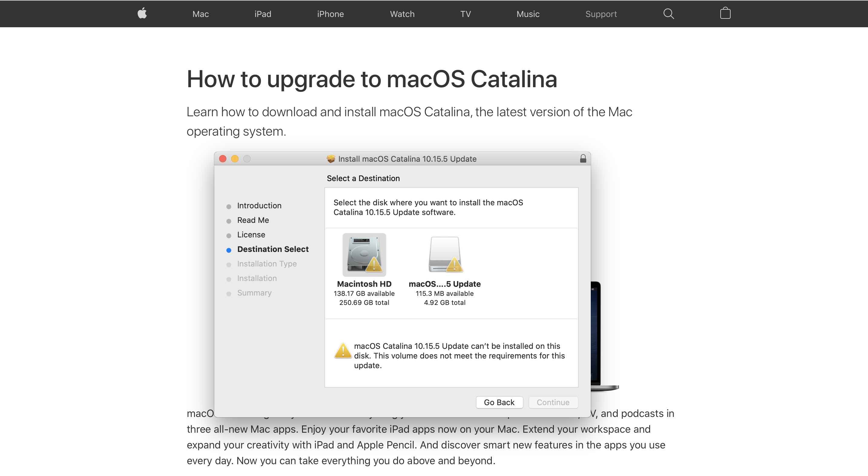The width and height of the screenshot is (868, 476).
Task: Open the search magnifier icon
Action: (x=669, y=14)
